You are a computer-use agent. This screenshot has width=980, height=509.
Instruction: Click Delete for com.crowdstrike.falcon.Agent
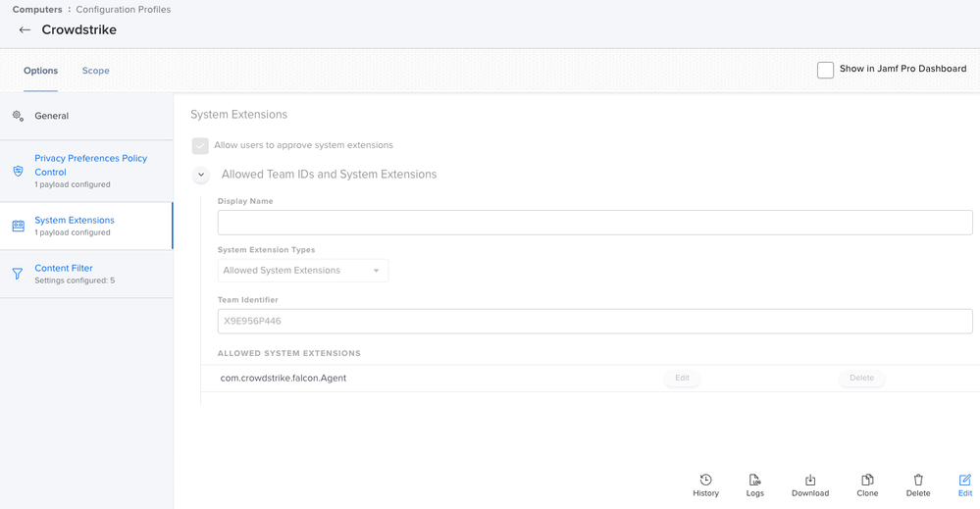(862, 378)
